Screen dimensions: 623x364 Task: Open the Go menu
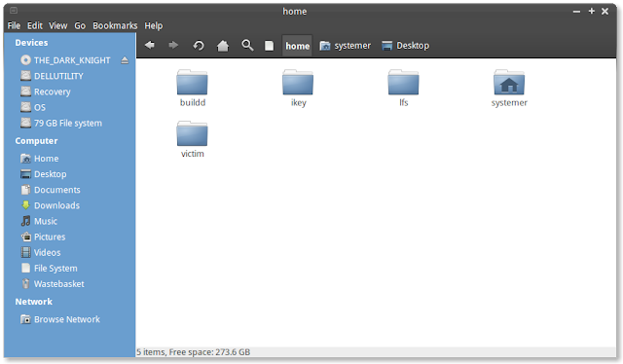click(80, 26)
